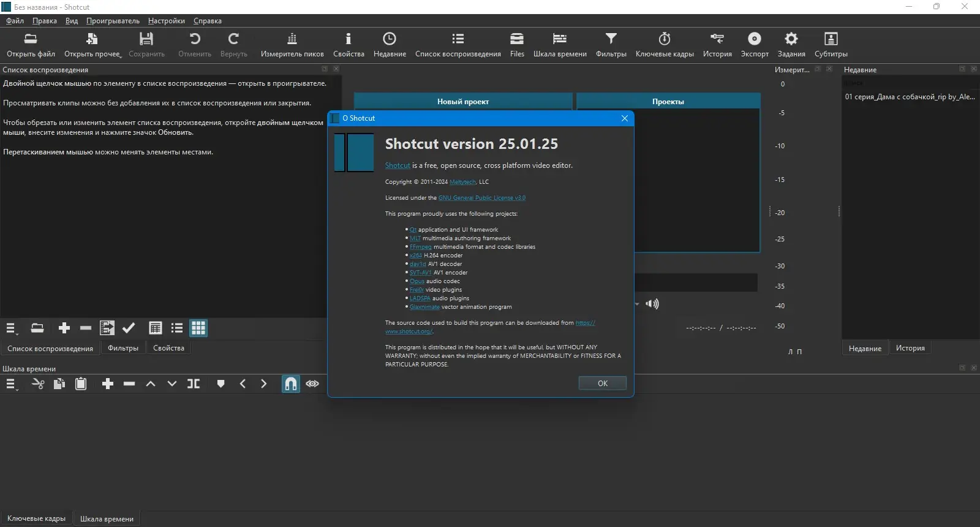
Task: Toggle the magnet snapping button
Action: tap(291, 384)
